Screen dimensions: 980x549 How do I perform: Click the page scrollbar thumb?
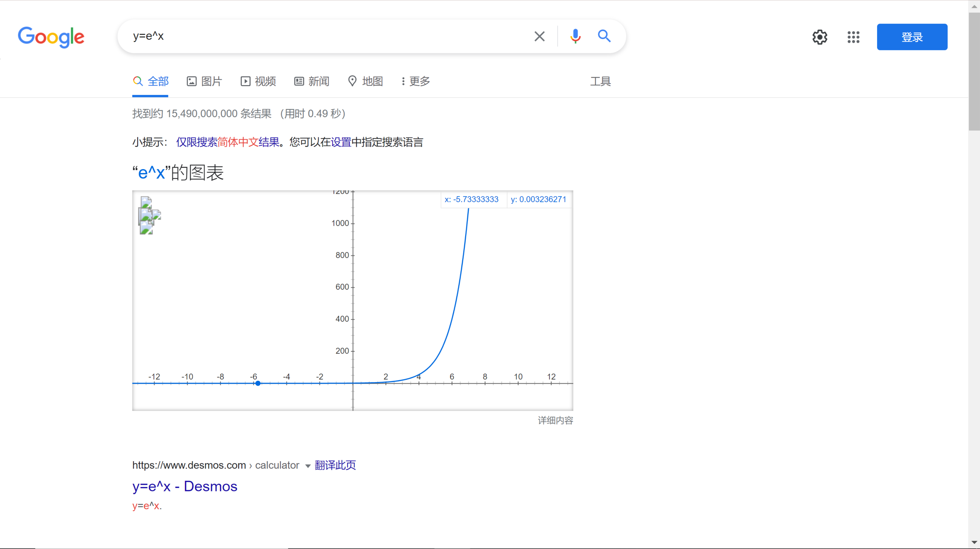pos(974,71)
